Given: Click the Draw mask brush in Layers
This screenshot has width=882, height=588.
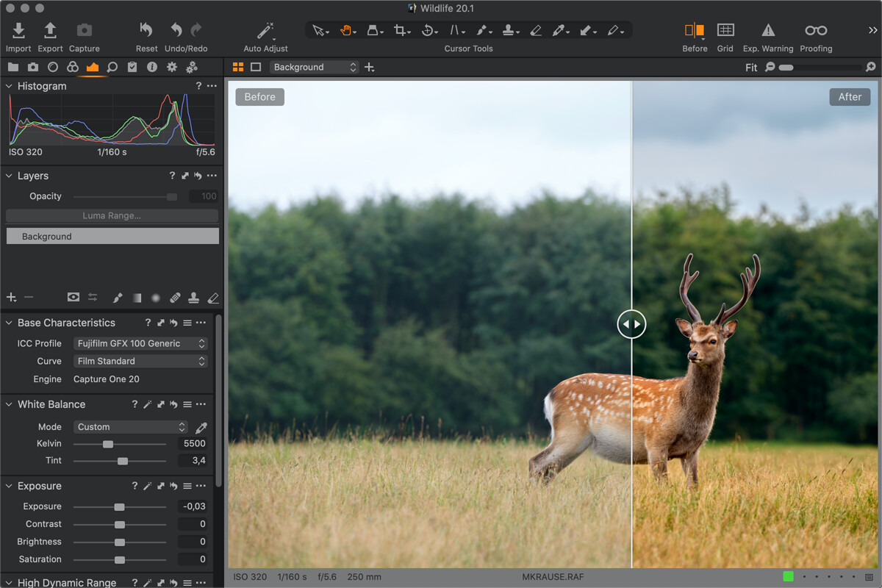Looking at the screenshot, I should point(118,298).
